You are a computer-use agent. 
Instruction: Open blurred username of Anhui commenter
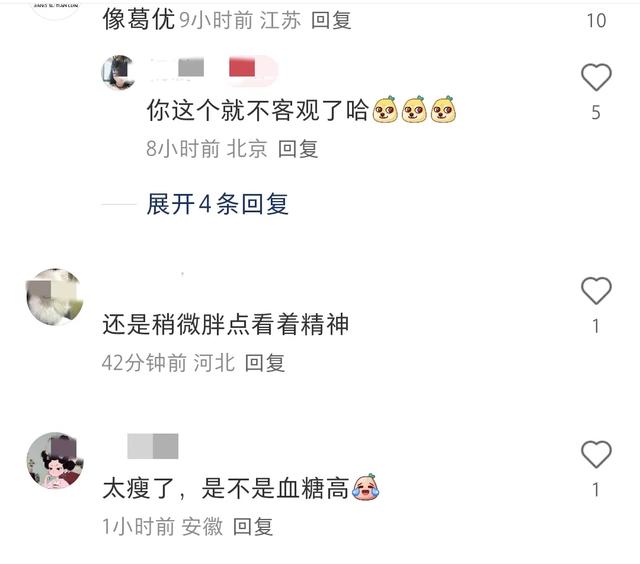coord(153,446)
